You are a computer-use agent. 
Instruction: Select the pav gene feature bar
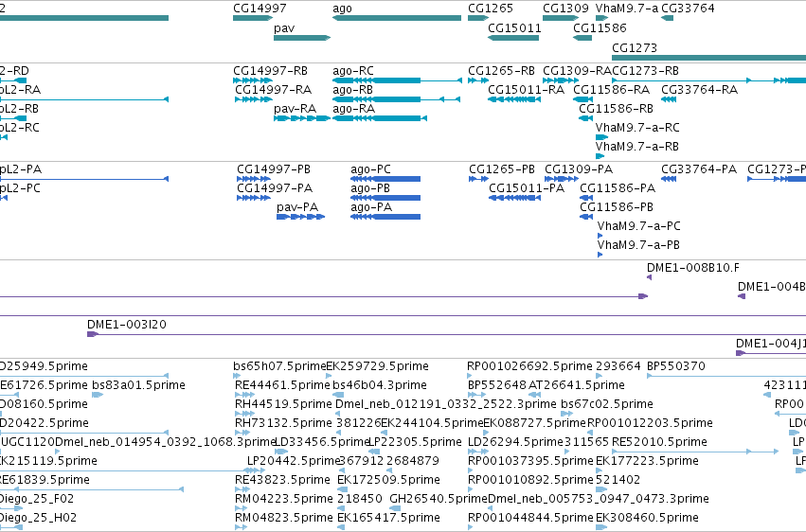(302, 38)
